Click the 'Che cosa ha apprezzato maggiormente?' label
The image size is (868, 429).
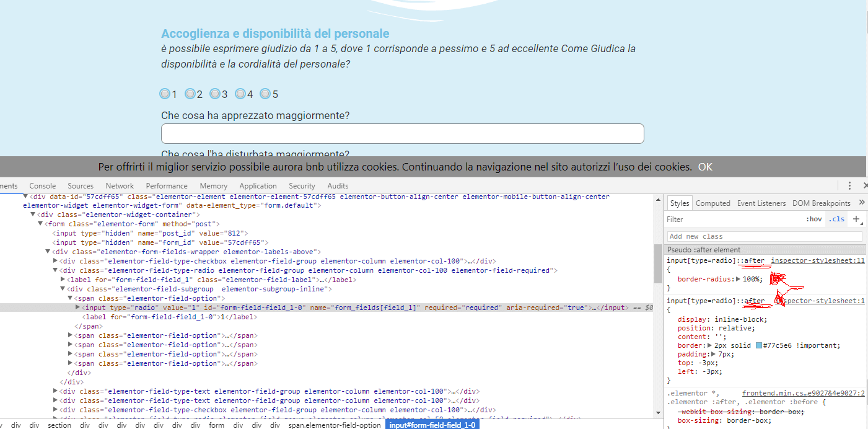[x=255, y=115]
